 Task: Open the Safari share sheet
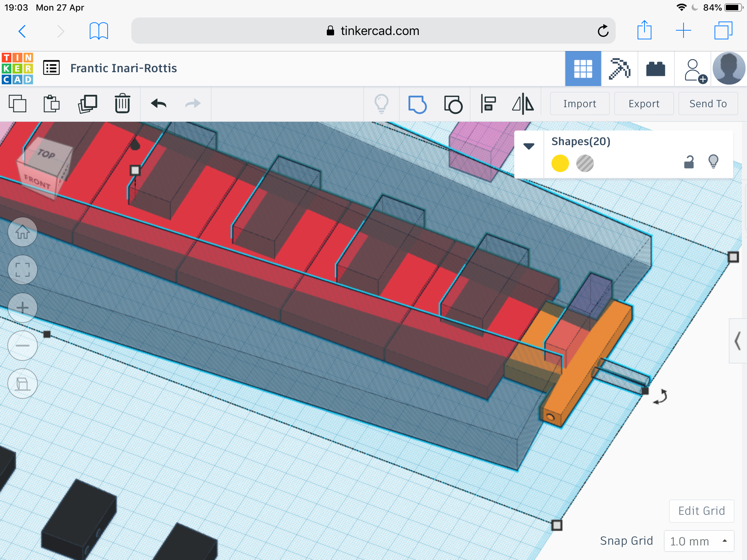click(645, 30)
